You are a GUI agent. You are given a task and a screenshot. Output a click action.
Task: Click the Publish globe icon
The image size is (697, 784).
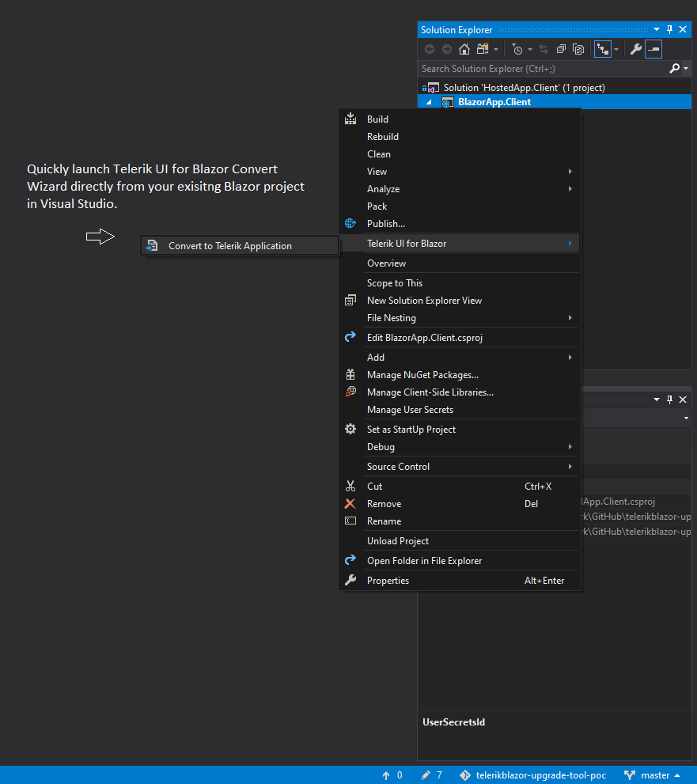350,224
